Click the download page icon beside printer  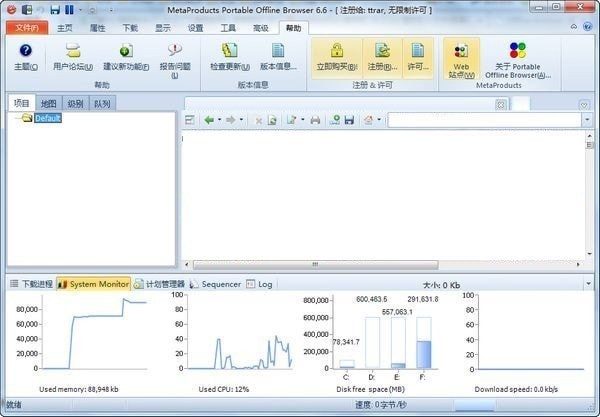pyautogui.click(x=335, y=120)
